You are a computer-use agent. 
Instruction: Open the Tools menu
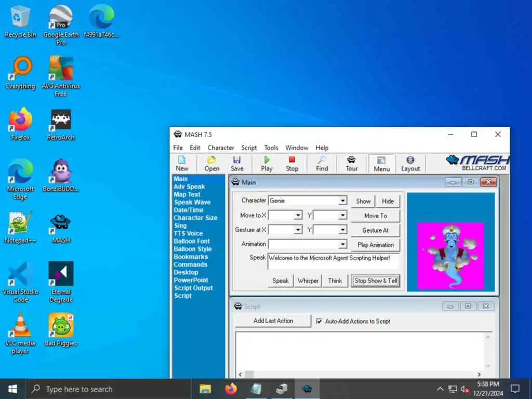[271, 148]
